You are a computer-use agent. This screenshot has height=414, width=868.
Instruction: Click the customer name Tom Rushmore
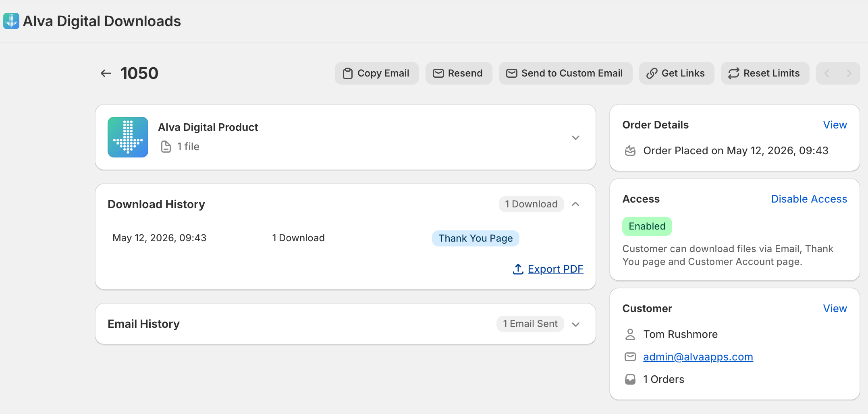680,334
